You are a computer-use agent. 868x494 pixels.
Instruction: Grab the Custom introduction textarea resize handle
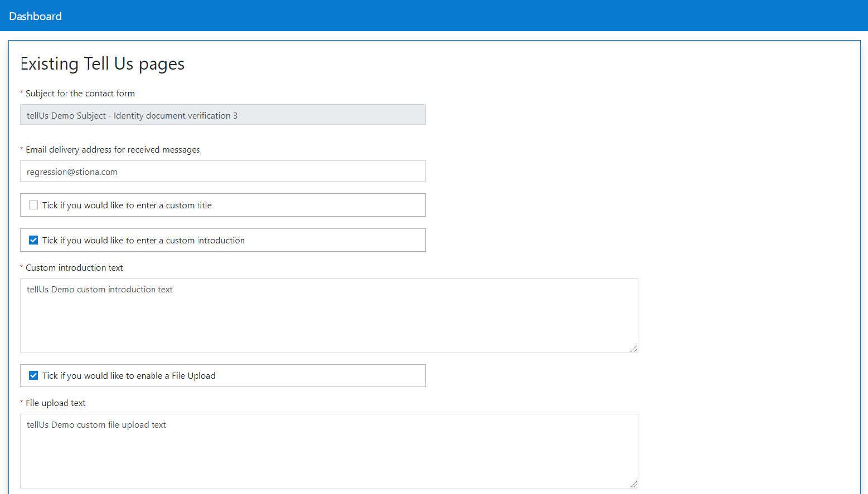pyautogui.click(x=634, y=349)
